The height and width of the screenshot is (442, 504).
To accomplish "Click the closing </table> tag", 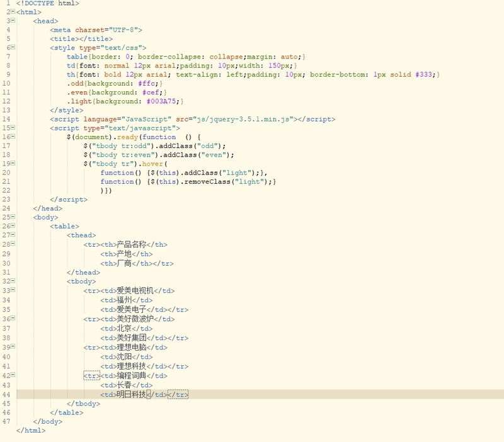I will (x=67, y=413).
